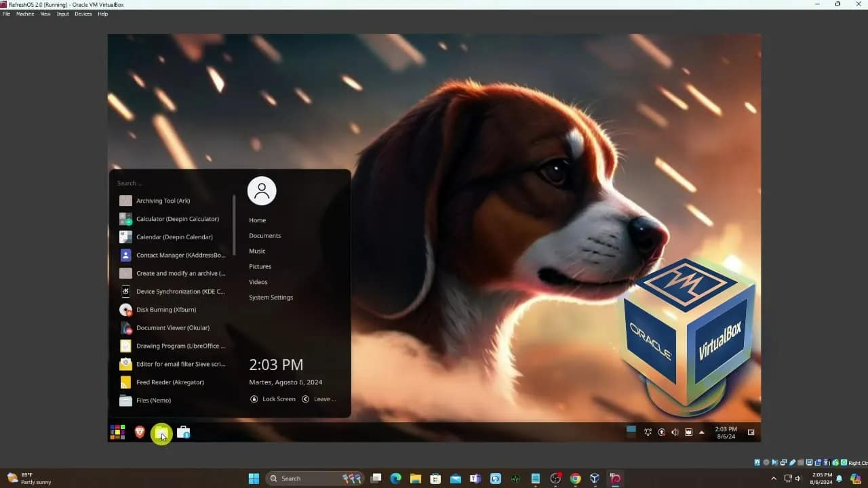The image size is (868, 488).
Task: Open the network icon in the system tray
Action: tap(648, 432)
